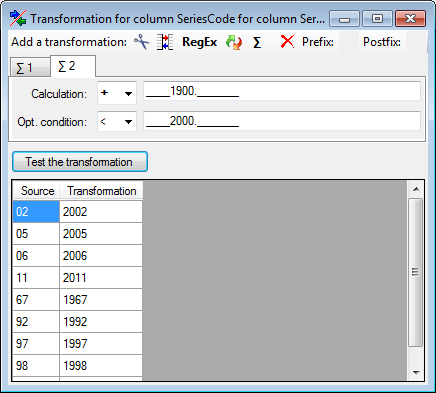Screen dimensions: 436x393
Task: Close the Transformation window
Action: (410, 19)
